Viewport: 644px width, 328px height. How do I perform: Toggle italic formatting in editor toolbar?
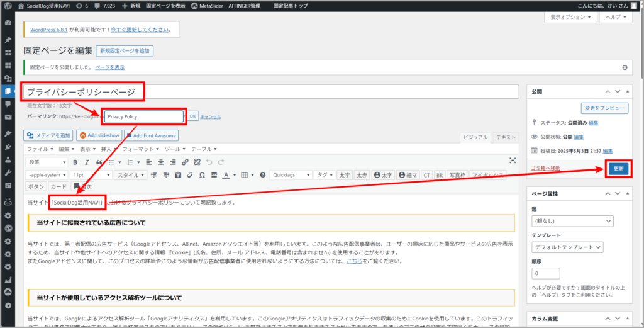tap(87, 162)
